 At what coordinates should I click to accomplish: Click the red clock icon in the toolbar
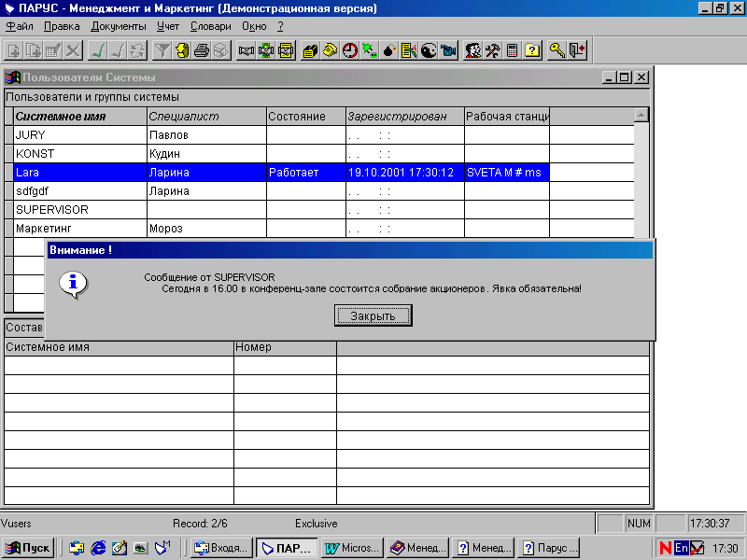click(350, 50)
